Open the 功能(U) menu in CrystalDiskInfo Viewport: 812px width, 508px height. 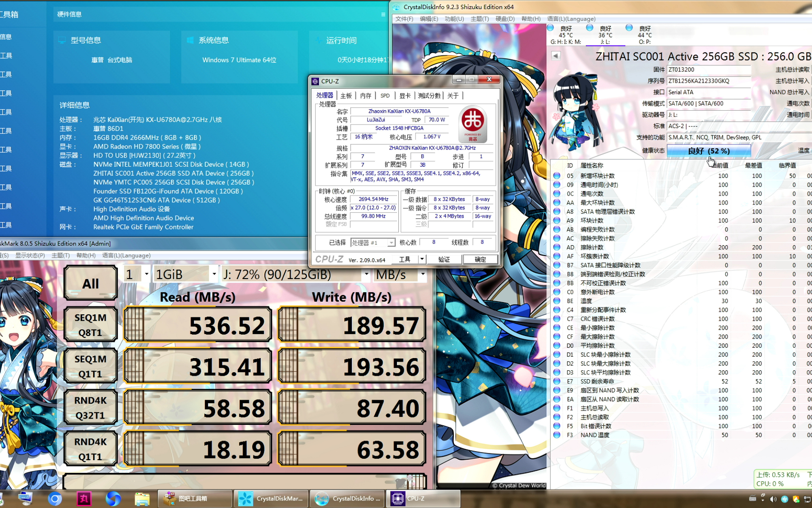(x=454, y=19)
